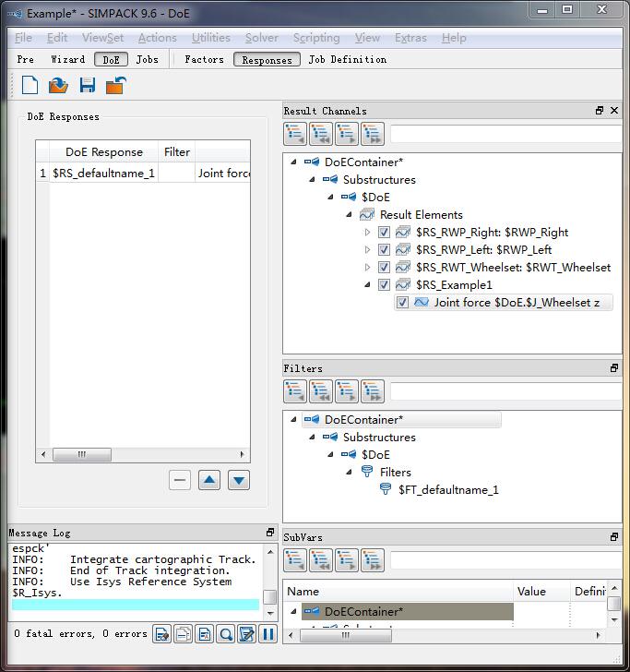Viewport: 630px width, 672px height.
Task: Collapse DoEContainer in Result Channels
Action: [293, 162]
